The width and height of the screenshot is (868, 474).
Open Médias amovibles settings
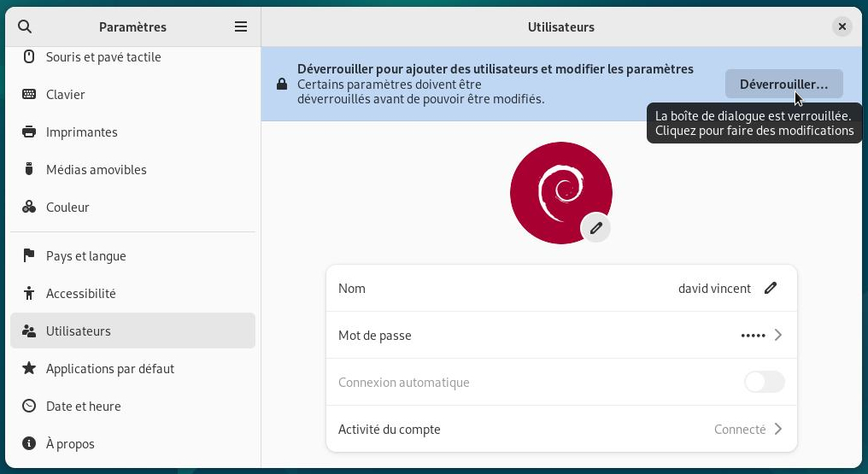point(133,169)
